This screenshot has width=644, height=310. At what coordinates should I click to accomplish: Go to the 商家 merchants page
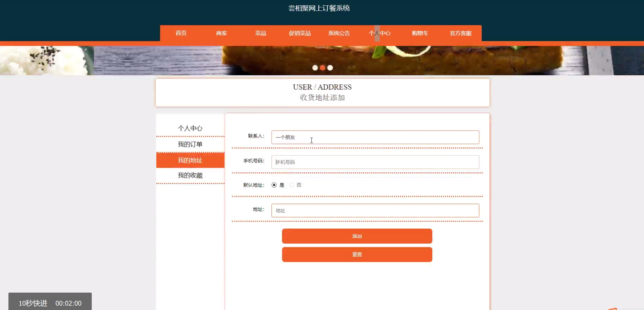[x=221, y=33]
